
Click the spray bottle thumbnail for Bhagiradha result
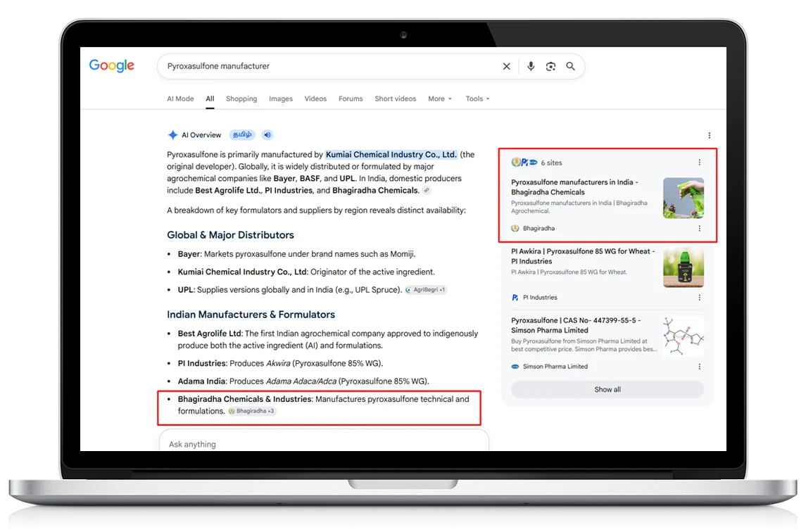(684, 198)
